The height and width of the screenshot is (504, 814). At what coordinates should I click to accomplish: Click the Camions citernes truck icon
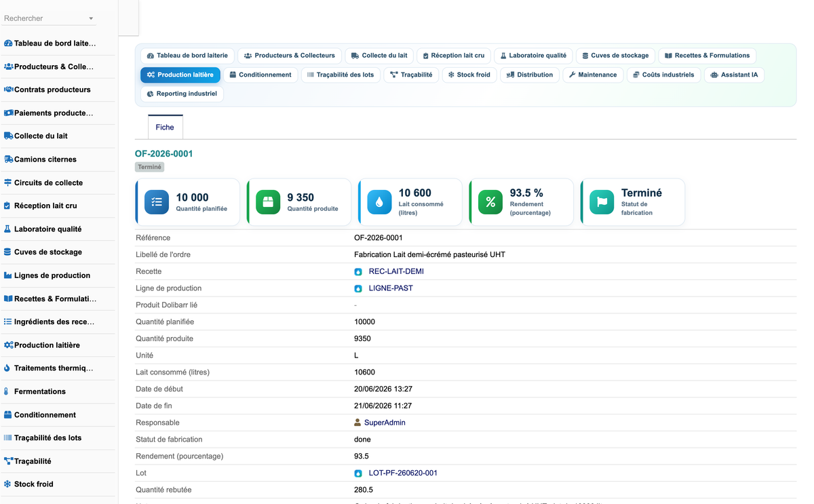8,159
